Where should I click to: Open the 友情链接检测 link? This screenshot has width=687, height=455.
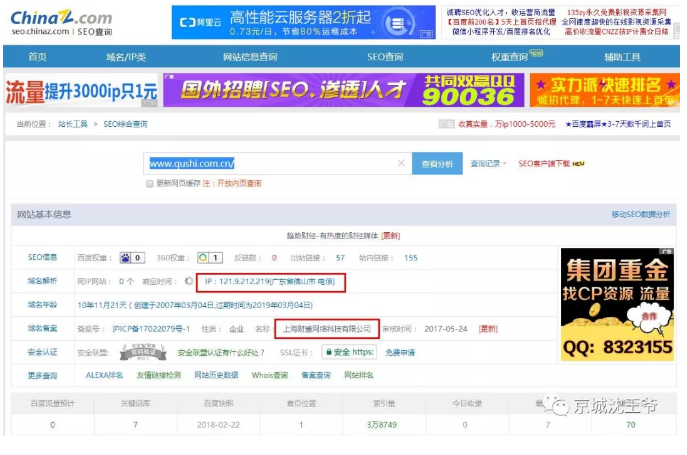[159, 375]
